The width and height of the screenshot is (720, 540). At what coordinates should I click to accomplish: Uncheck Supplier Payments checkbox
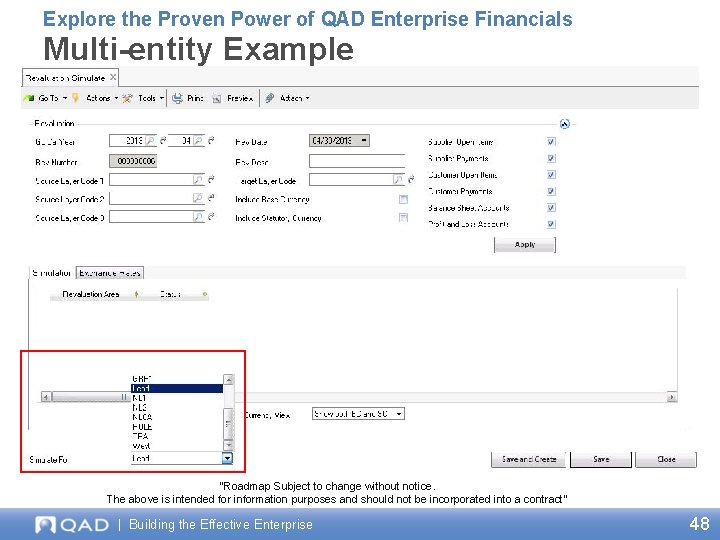[x=551, y=158]
